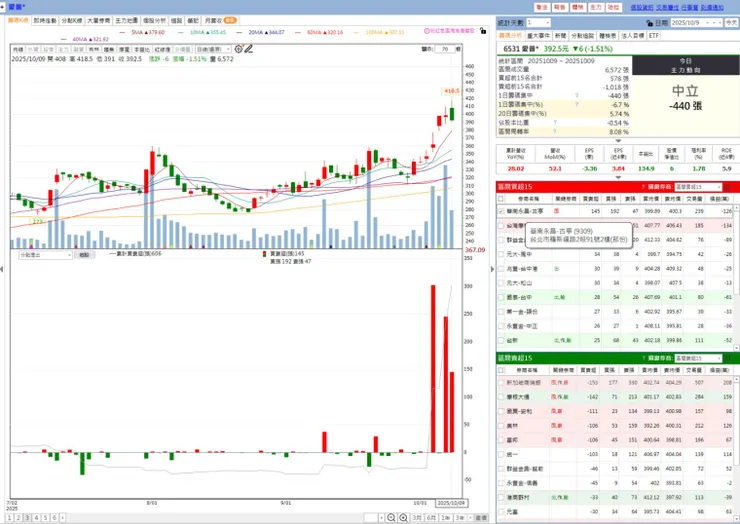
Task: Click the 主力 button in the top bar
Action: (596, 7)
